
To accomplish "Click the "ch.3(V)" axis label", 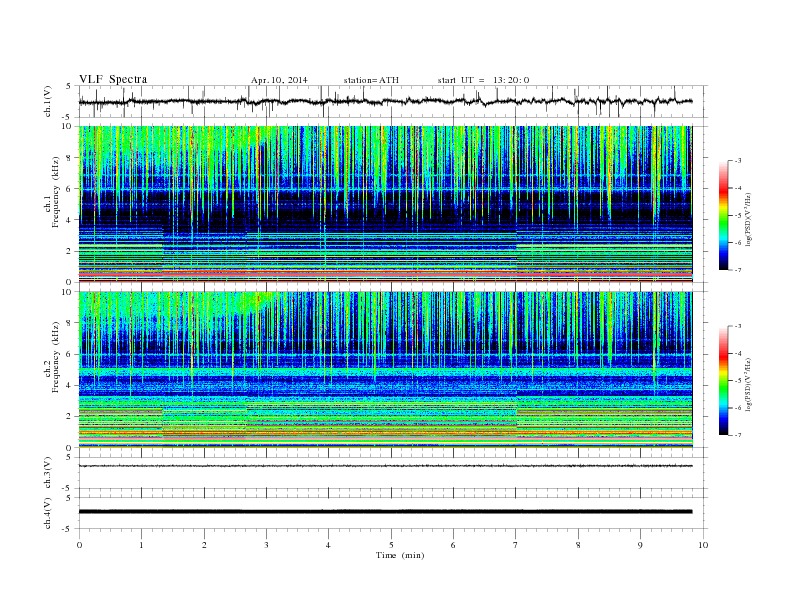I will pos(47,473).
